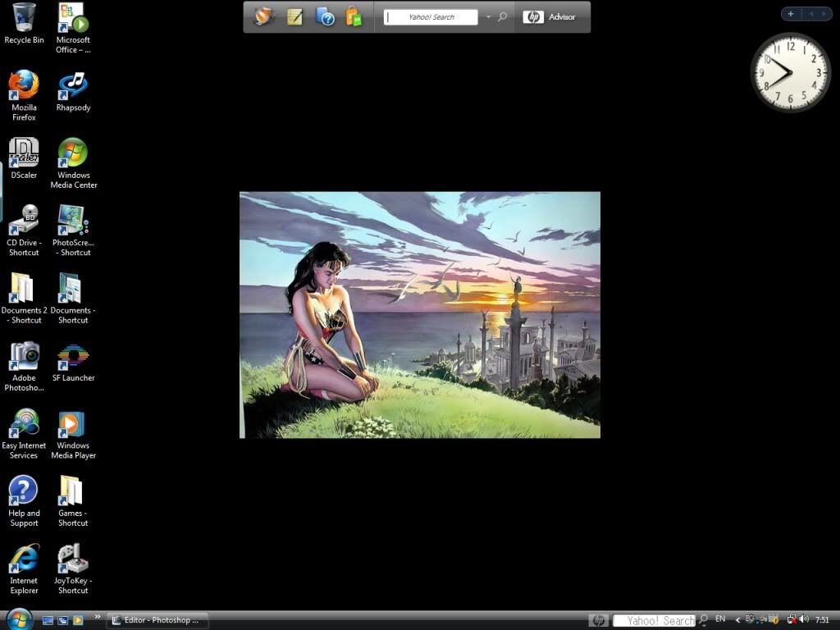
Task: Select the Adobe Photoshop desktop shortcut
Action: 24,367
